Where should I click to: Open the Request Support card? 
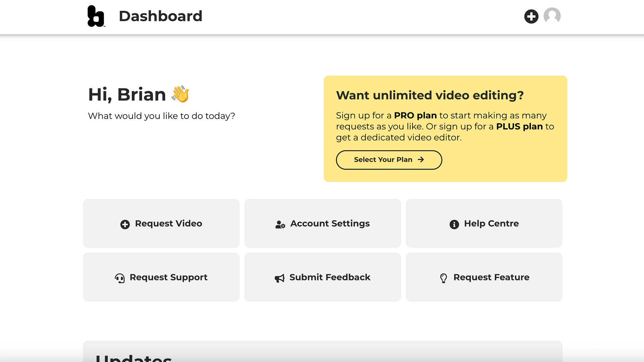pyautogui.click(x=161, y=277)
